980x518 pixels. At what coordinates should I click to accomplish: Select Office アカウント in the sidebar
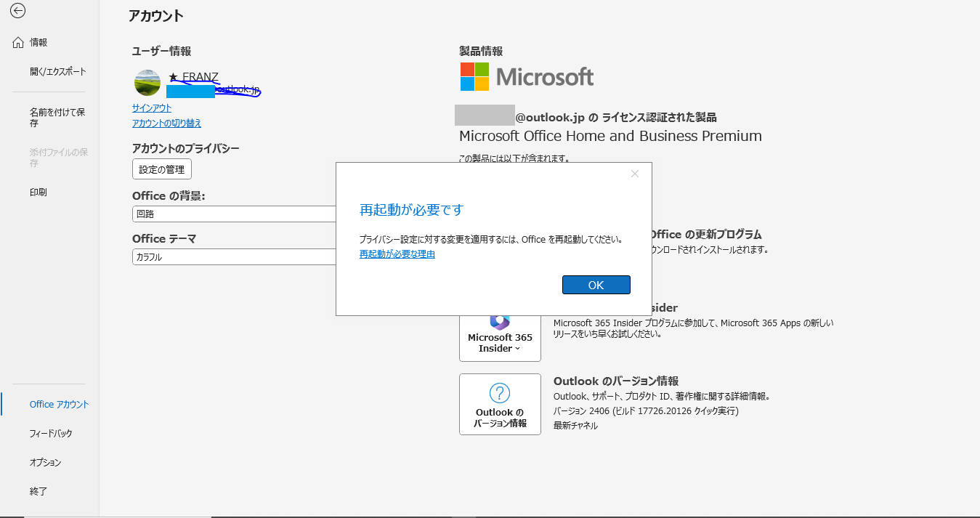(59, 405)
